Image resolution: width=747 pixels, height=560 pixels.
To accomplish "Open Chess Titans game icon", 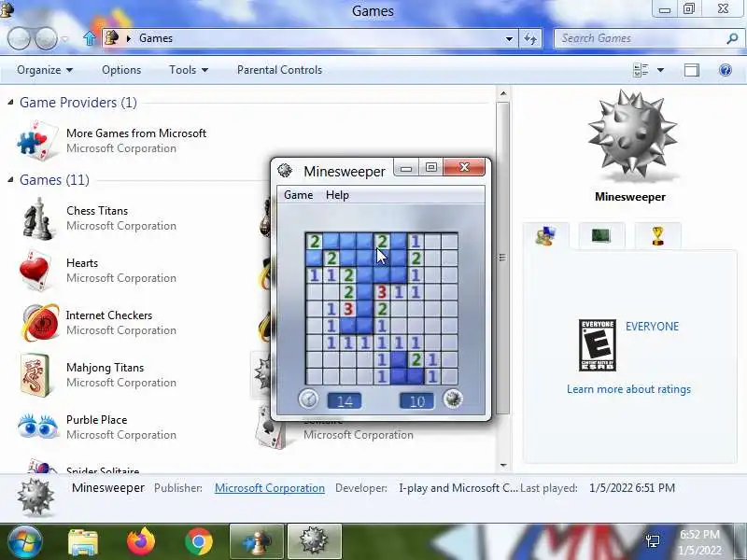I will pyautogui.click(x=37, y=218).
